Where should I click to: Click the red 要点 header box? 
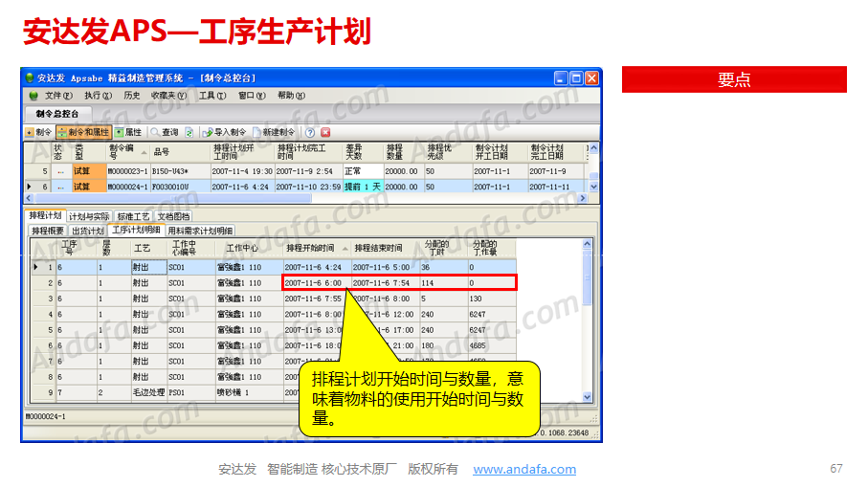coord(734,79)
